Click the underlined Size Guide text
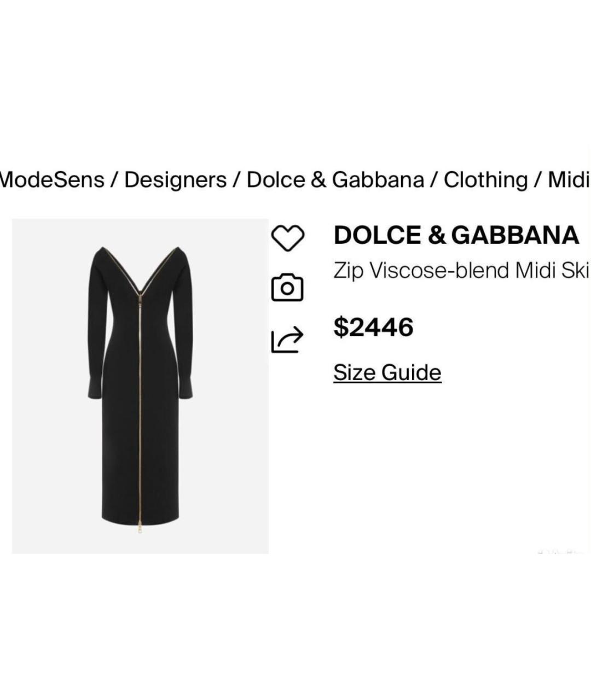 (x=387, y=372)
